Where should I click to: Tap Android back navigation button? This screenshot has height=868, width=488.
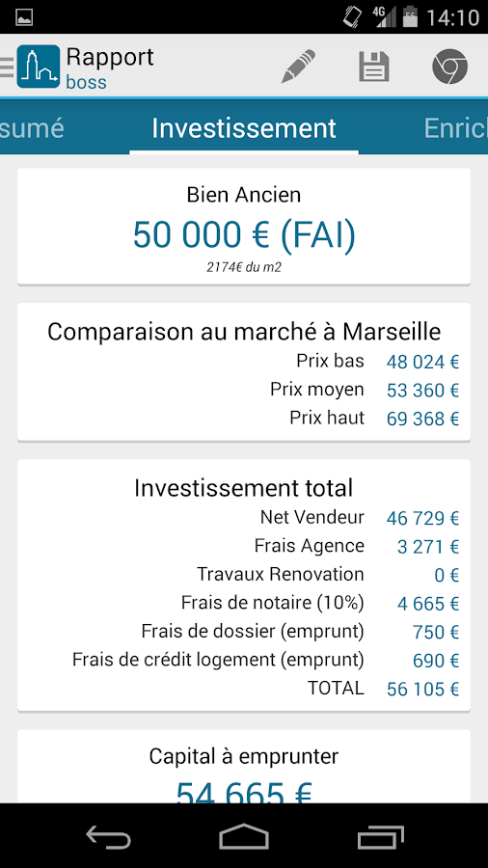pyautogui.click(x=108, y=836)
